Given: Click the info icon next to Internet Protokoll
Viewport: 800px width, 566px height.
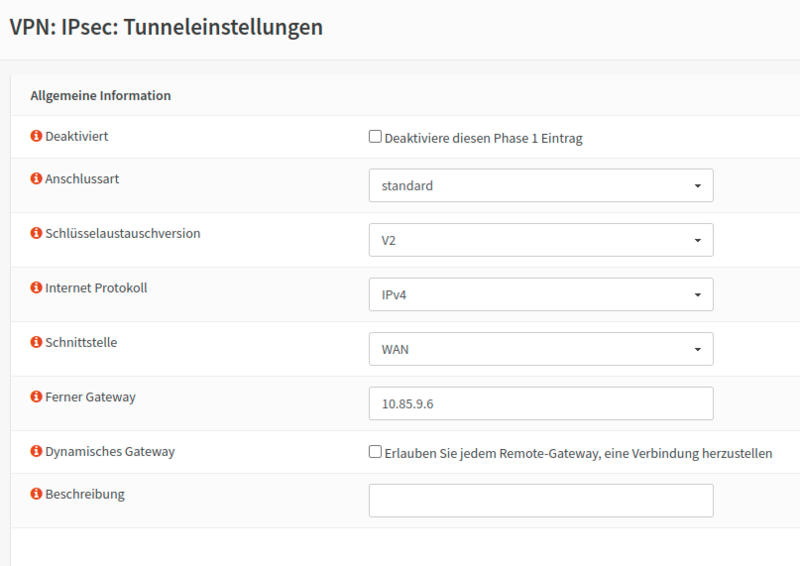Looking at the screenshot, I should pos(37,288).
